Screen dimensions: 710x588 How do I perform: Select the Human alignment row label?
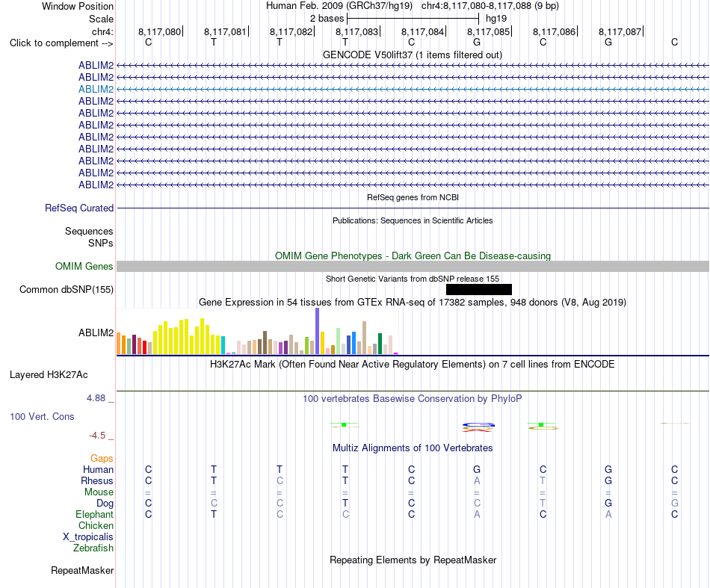[x=98, y=470]
